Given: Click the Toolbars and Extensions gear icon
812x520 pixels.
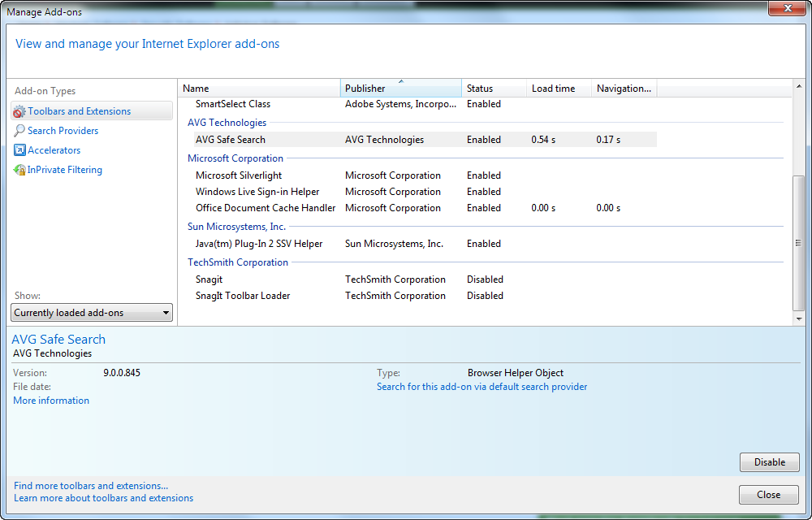Looking at the screenshot, I should point(19,111).
